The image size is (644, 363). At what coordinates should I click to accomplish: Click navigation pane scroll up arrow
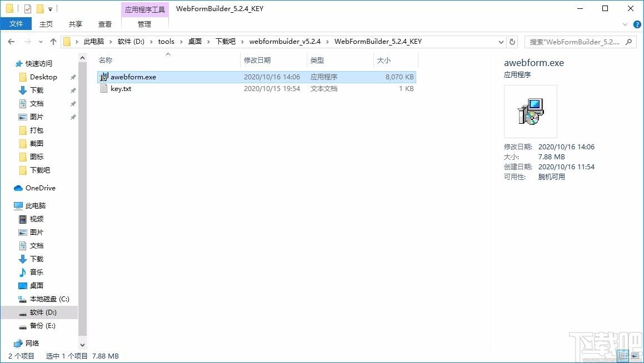83,58
